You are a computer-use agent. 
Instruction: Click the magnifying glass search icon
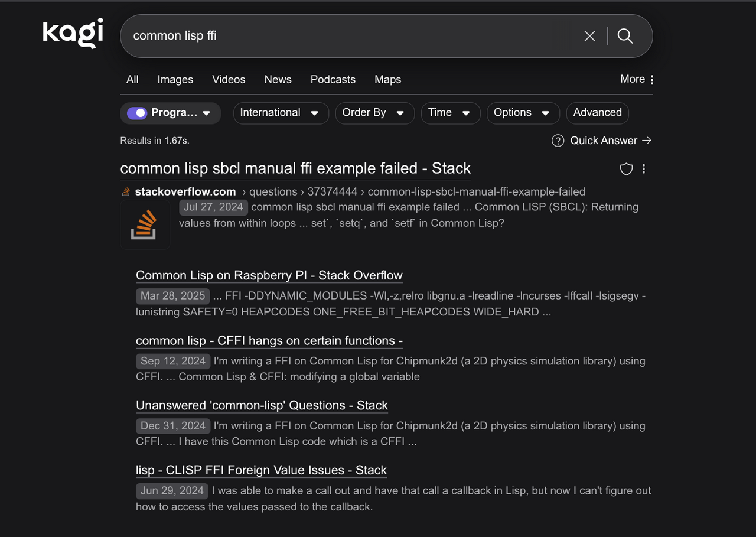point(625,36)
